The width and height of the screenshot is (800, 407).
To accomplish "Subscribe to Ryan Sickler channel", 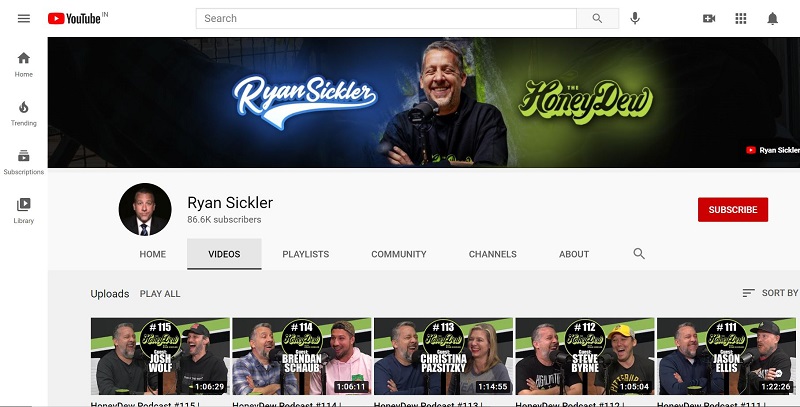I will (733, 210).
